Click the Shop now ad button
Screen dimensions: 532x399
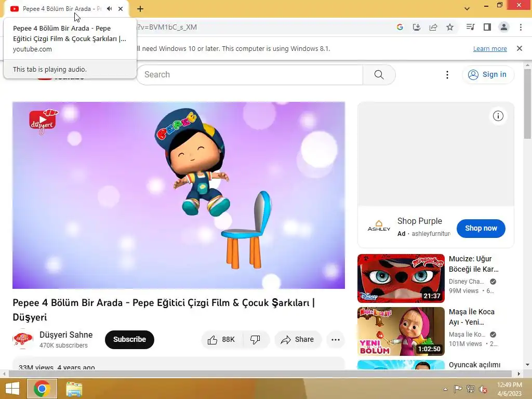tap(481, 229)
